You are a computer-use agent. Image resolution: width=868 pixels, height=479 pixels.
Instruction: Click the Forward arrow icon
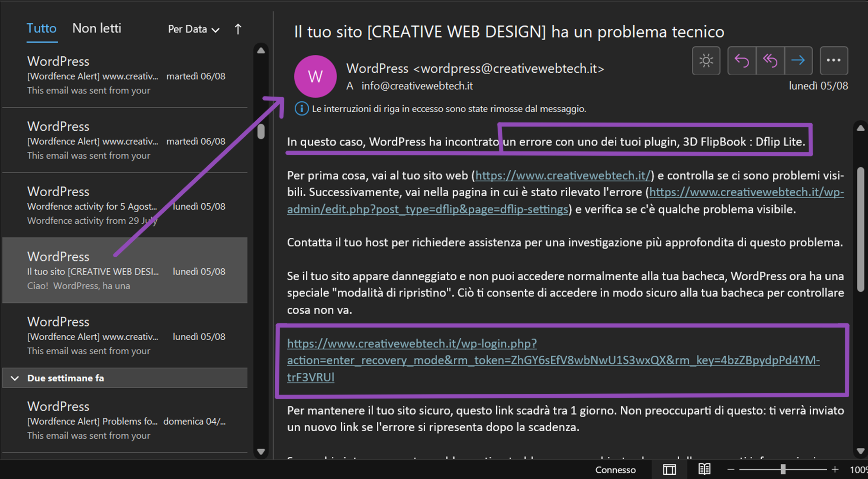[x=798, y=61]
